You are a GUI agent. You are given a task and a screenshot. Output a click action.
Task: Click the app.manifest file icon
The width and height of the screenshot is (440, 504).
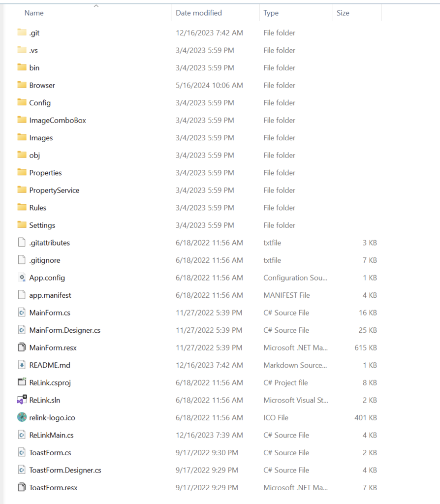[22, 295]
